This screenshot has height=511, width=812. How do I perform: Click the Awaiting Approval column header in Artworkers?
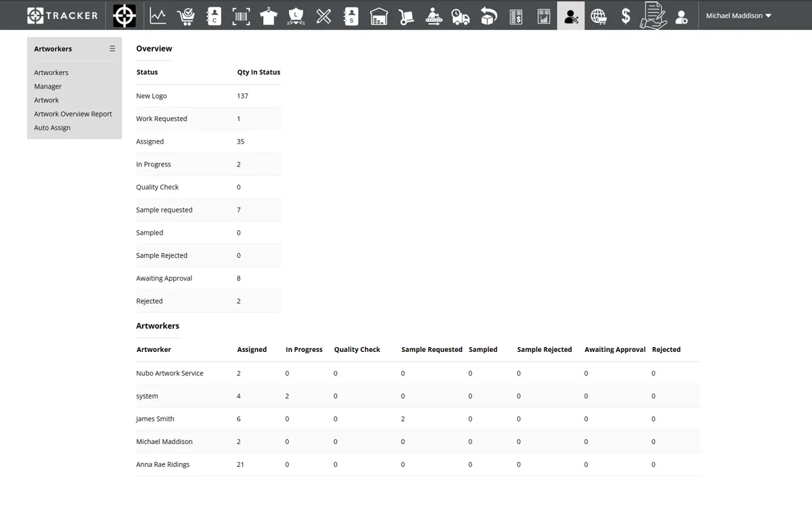point(615,349)
